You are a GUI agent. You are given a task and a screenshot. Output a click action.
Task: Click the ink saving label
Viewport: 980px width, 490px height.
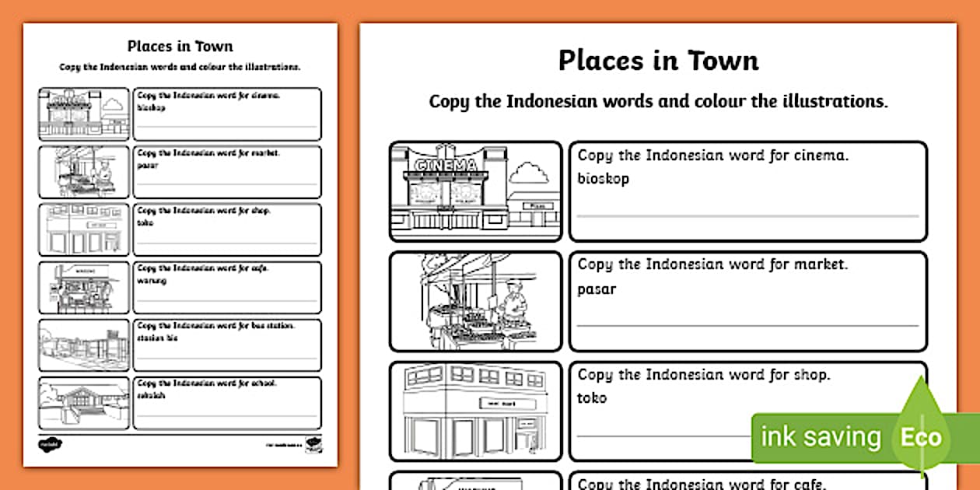(x=822, y=437)
